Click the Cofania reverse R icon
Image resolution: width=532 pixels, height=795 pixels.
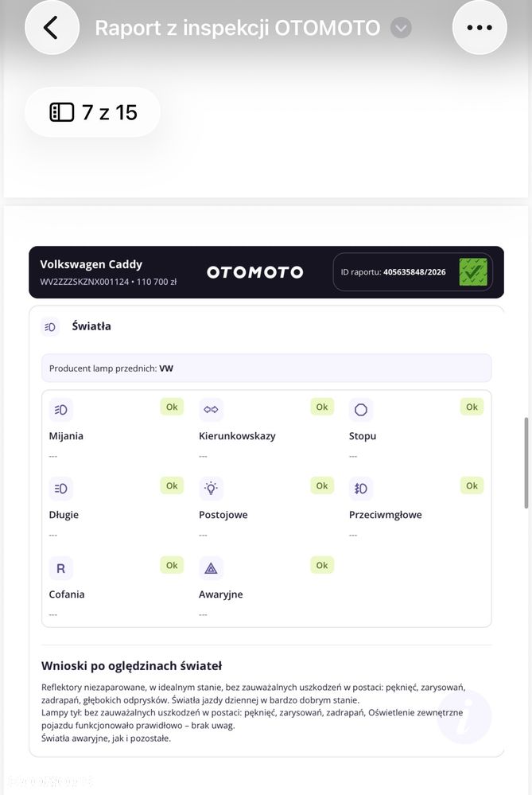tap(60, 568)
